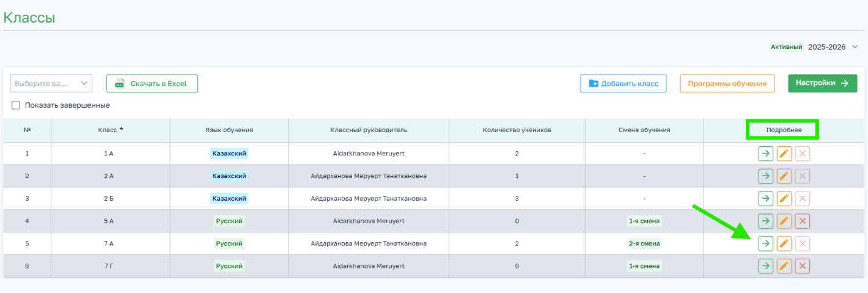
Task: Open details arrow for class 1 А
Action: [x=765, y=154]
